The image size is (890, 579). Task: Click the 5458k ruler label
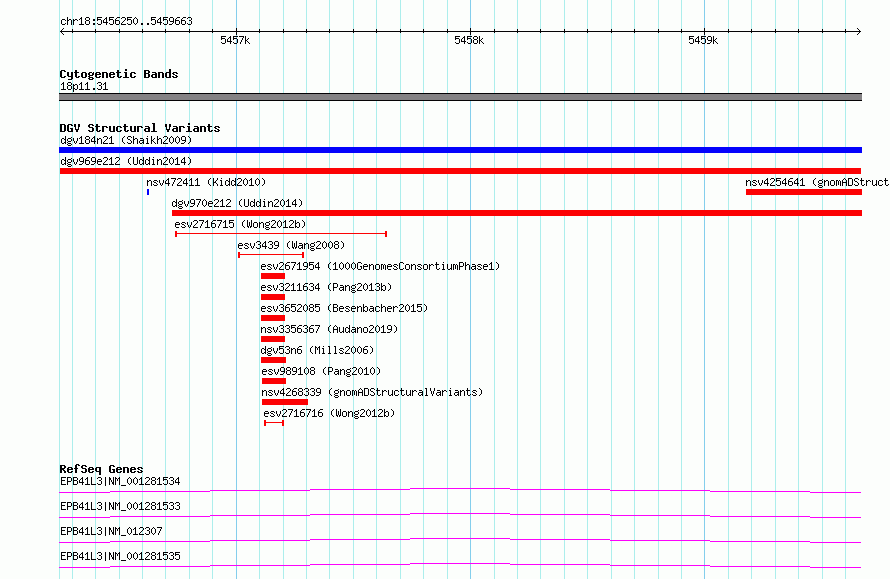[x=469, y=40]
